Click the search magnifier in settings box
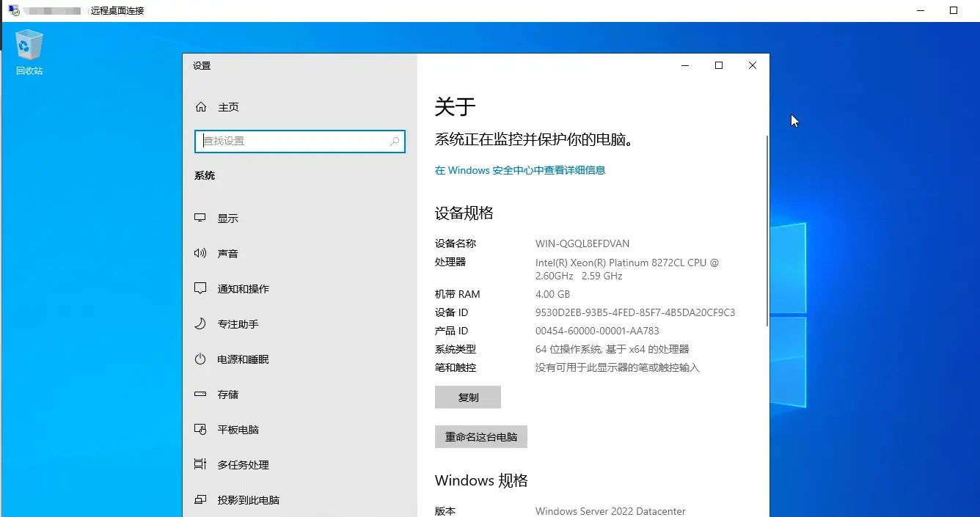Screen dimensions: 980x517 pos(395,142)
